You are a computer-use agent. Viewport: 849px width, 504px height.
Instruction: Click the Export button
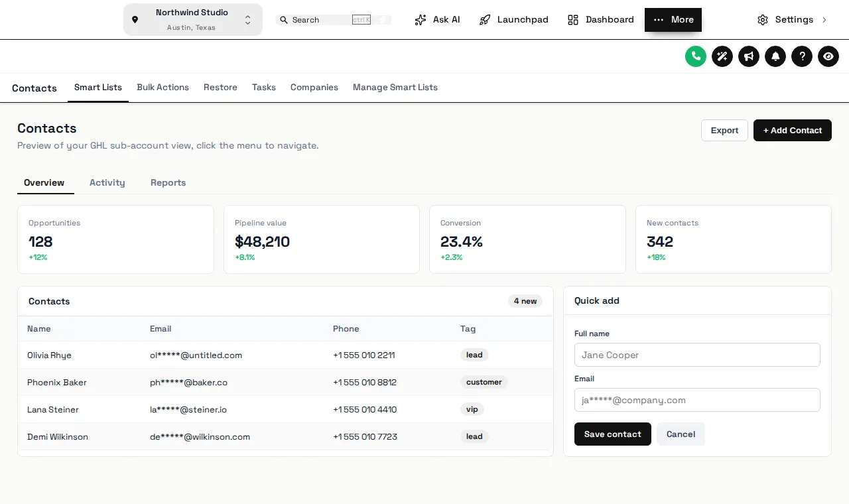click(x=724, y=131)
